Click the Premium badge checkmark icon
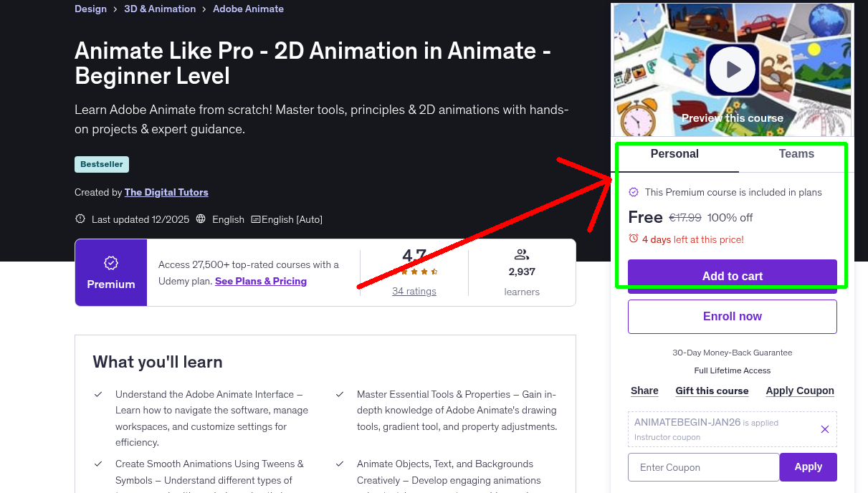 click(110, 263)
